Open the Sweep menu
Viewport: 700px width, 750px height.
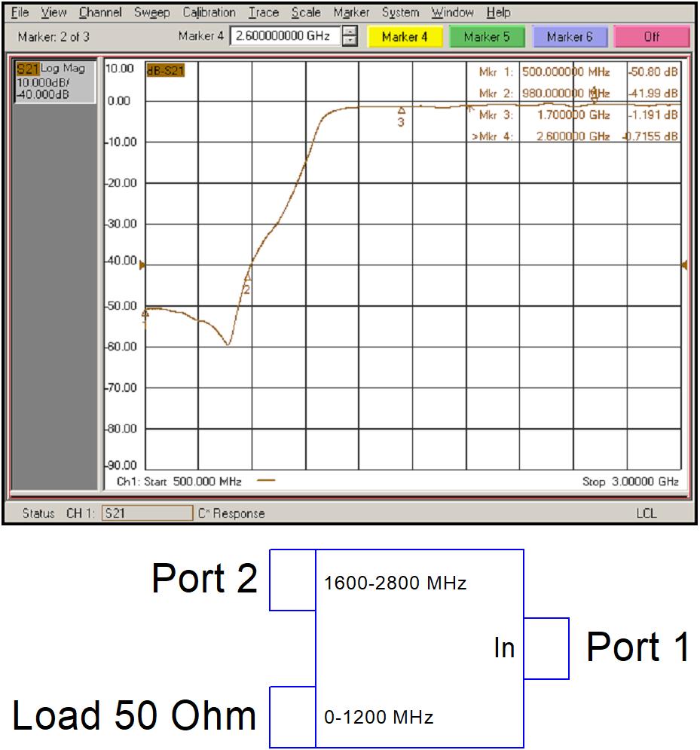(x=151, y=12)
